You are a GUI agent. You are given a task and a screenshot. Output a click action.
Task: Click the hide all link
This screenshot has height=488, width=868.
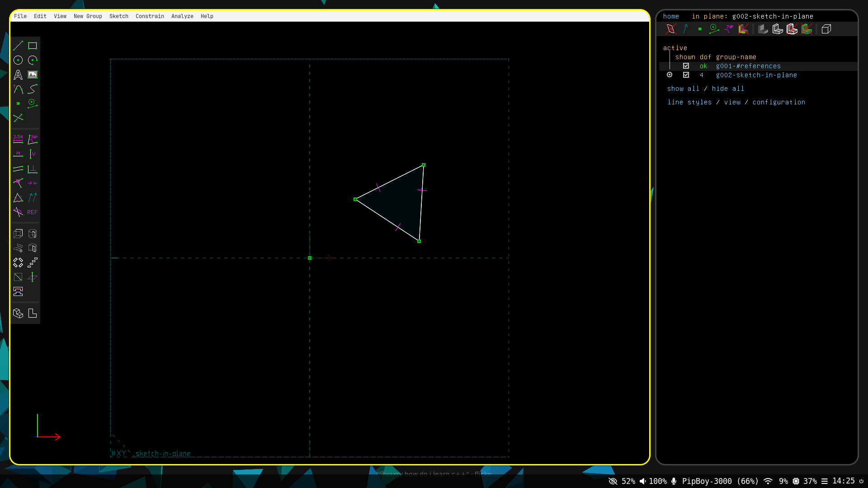pos(728,89)
